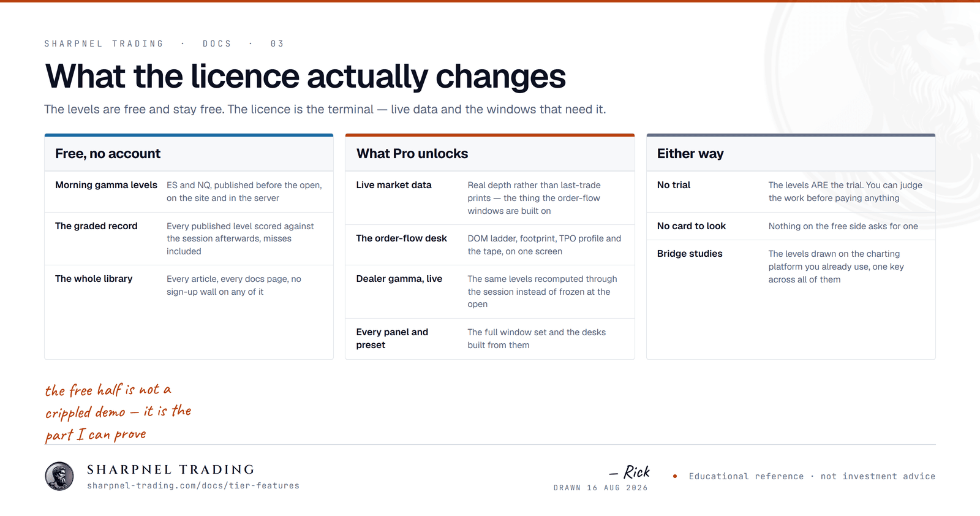The image size is (980, 516).
Task: Click the 'What the licence actually changes' heading
Action: tap(305, 77)
